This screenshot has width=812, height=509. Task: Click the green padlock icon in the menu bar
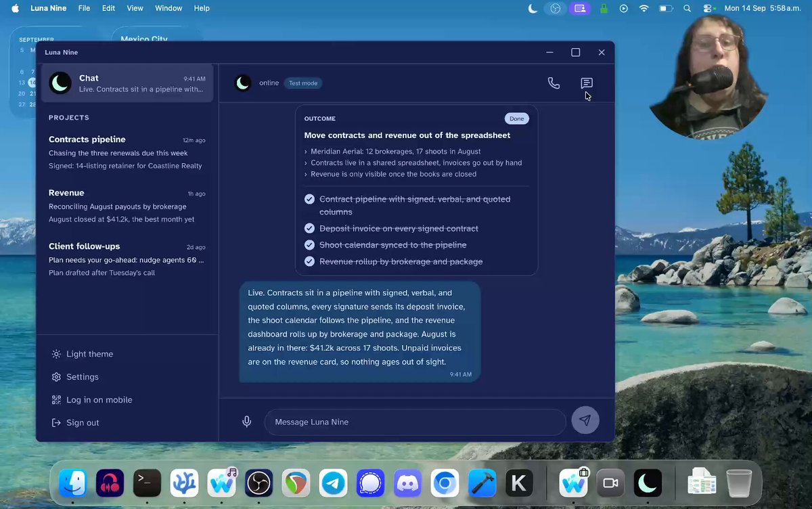tap(604, 8)
